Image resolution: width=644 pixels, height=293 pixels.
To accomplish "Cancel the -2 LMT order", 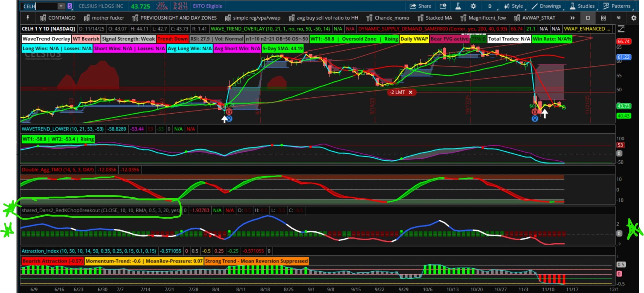I will pos(410,92).
